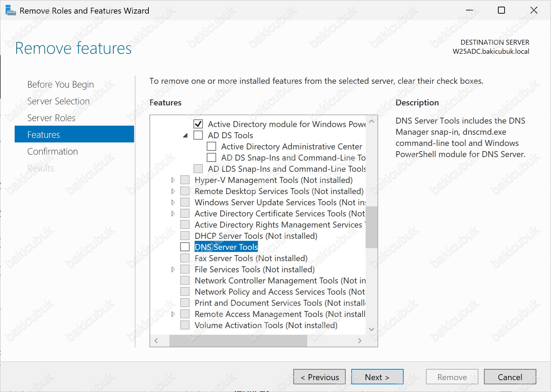551x392 pixels.
Task: Click the Fax Server Tools checkbox
Action: tap(185, 258)
